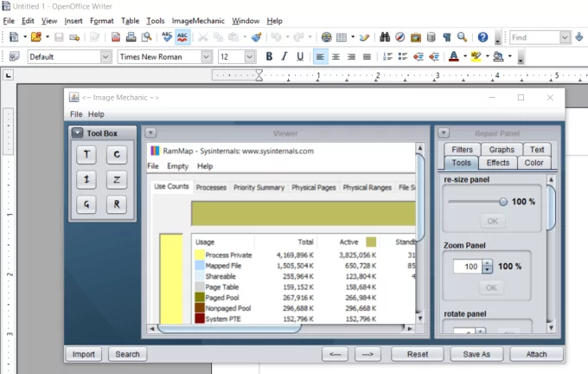Open the Navigator compass icon
The height and width of the screenshot is (374, 588).
(x=400, y=37)
